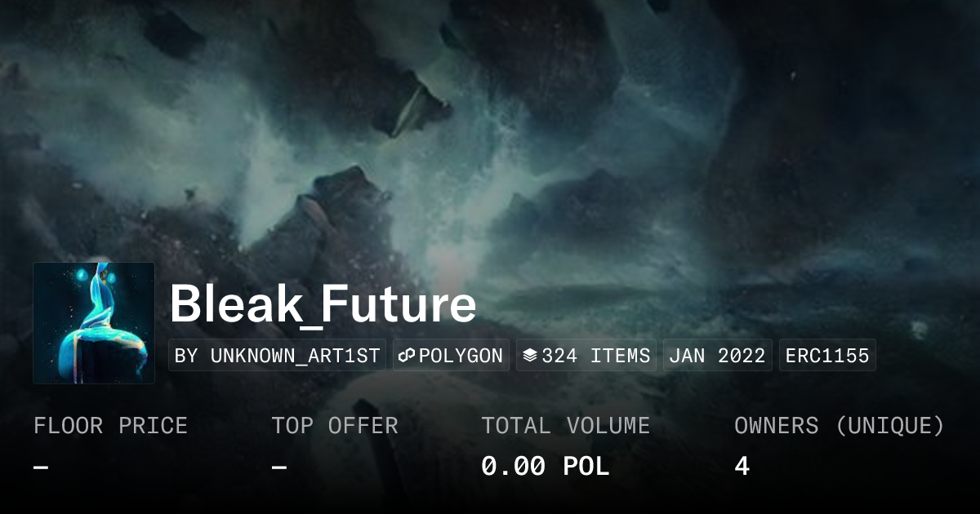
Task: Click the word OWNERS in stats row
Action: pyautogui.click(x=776, y=426)
